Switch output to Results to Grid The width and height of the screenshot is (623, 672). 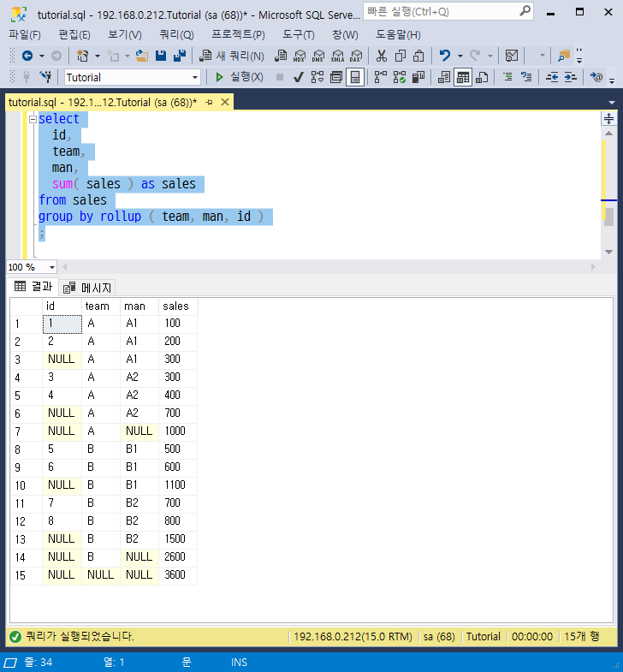[x=463, y=77]
